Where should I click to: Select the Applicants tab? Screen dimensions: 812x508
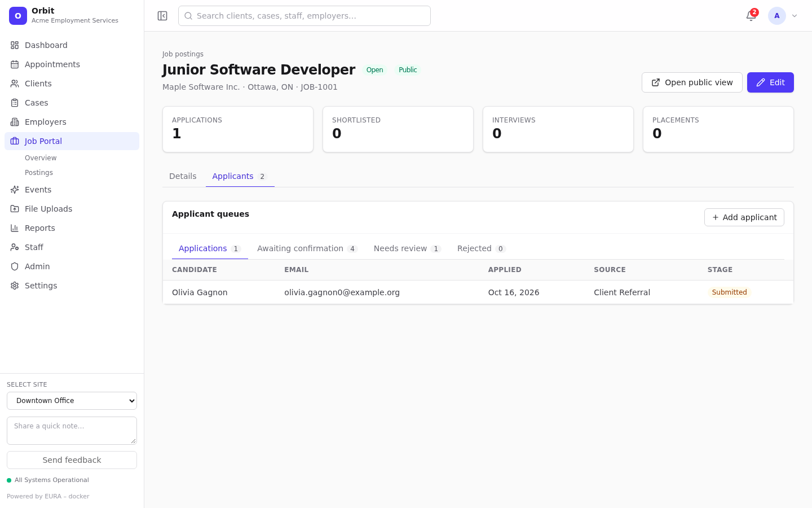[x=240, y=176]
